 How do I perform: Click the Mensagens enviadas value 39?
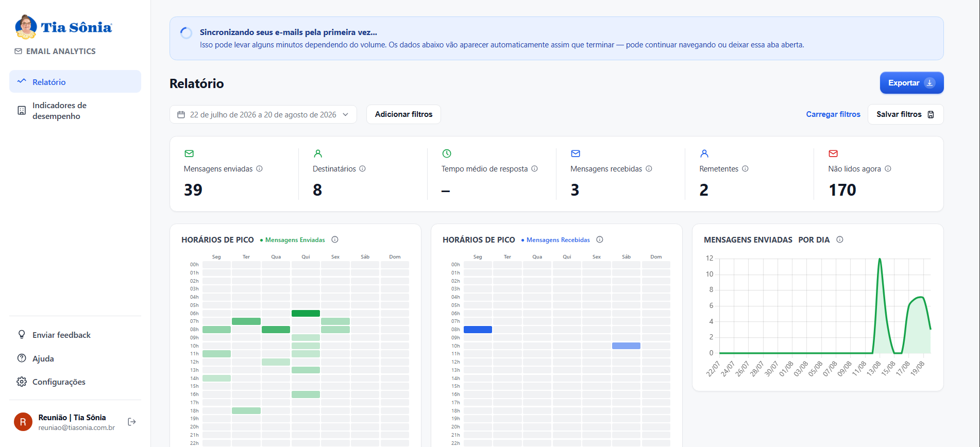tap(193, 190)
